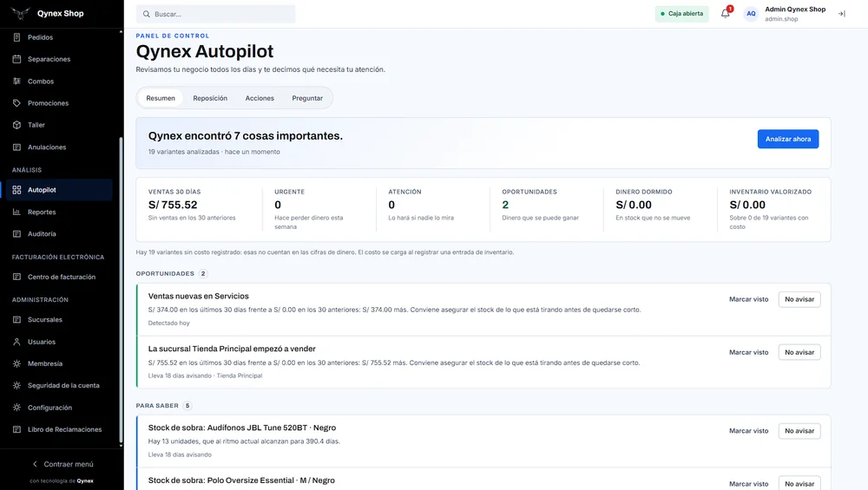Screen dimensions: 868x490
Task: Click the Configuración gear icon
Action: pos(16,408)
